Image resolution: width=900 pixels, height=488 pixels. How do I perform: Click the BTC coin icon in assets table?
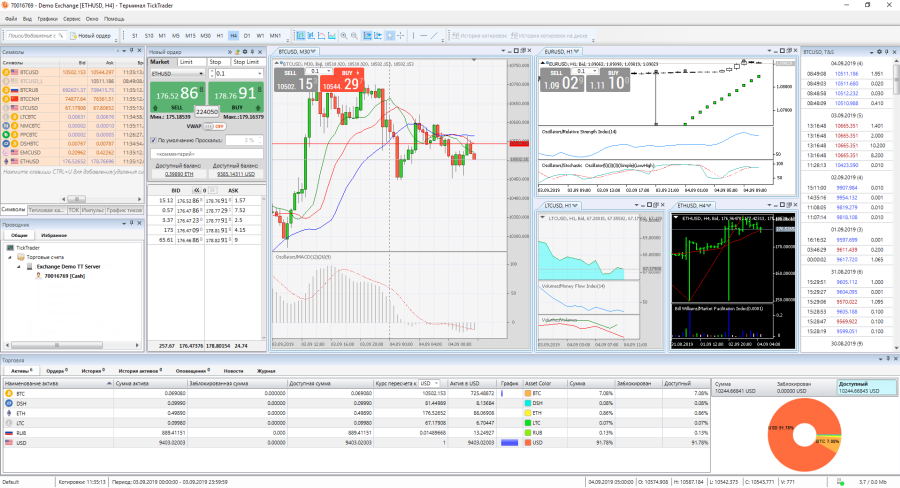tap(9, 394)
